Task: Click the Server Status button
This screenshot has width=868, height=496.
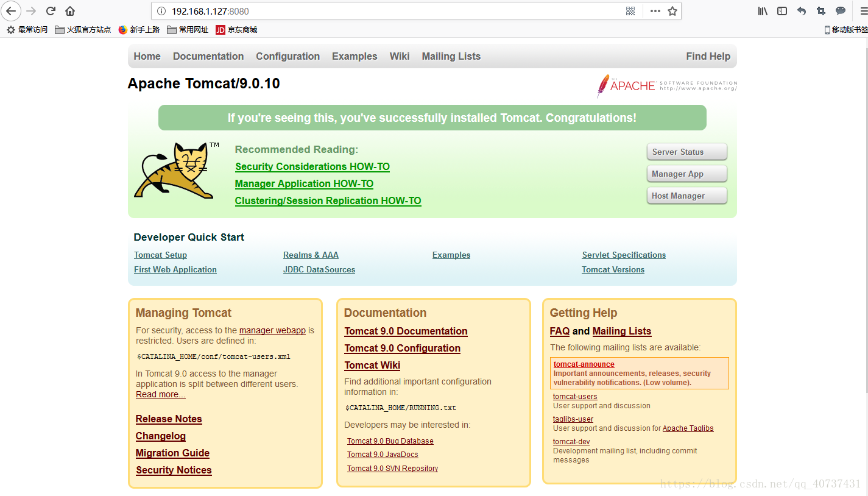Action: 687,152
